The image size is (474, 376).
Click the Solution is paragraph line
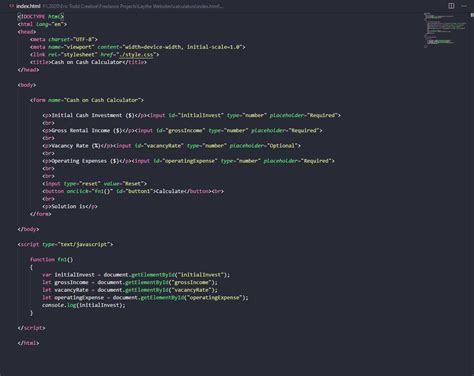(x=70, y=206)
